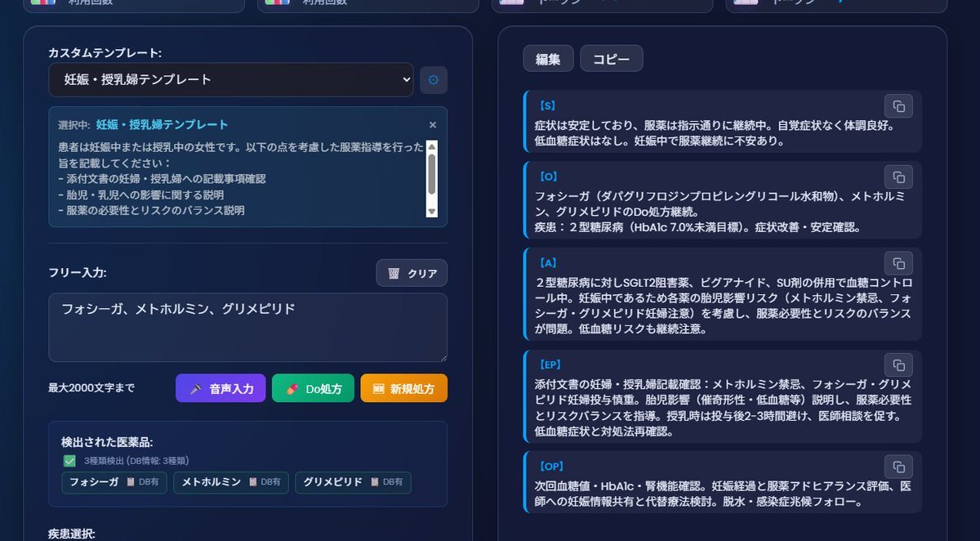This screenshot has height=541, width=980.
Task: Click the 最大2000文字まで note
Action: (x=91, y=388)
